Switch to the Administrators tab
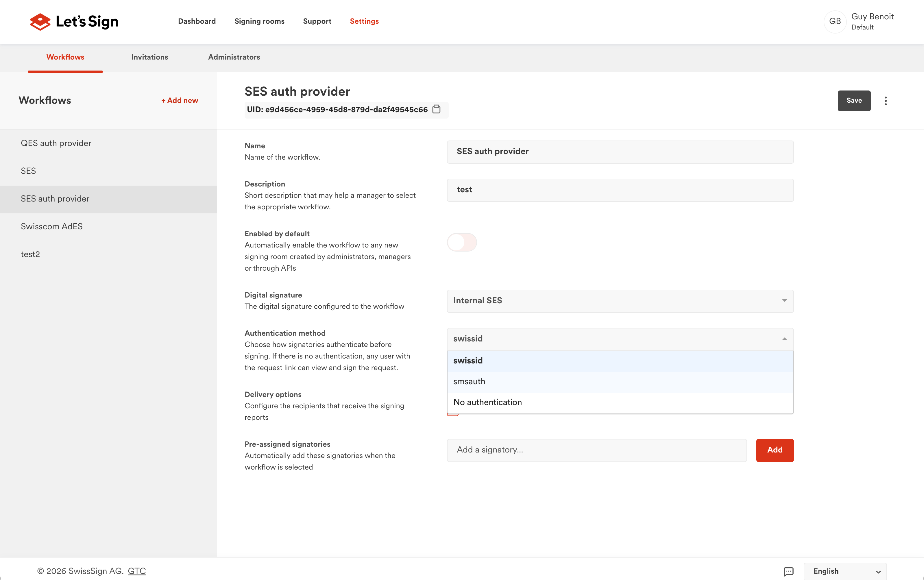Viewport: 924px width, 580px height. [234, 57]
